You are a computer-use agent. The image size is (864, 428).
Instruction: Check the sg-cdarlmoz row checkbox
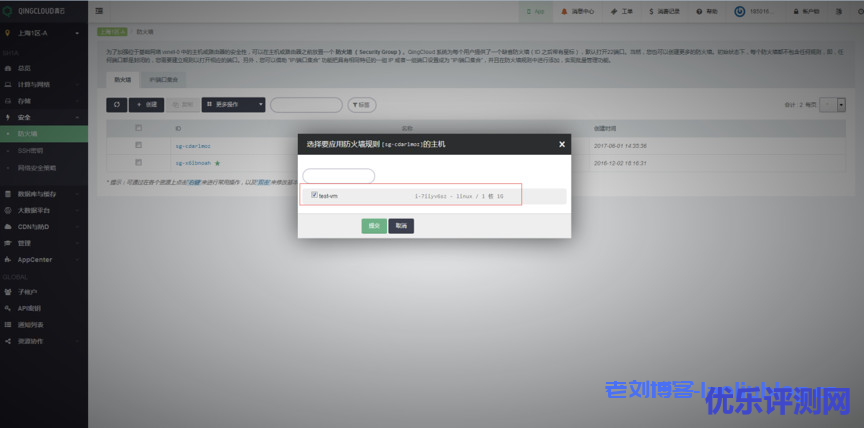click(x=138, y=145)
